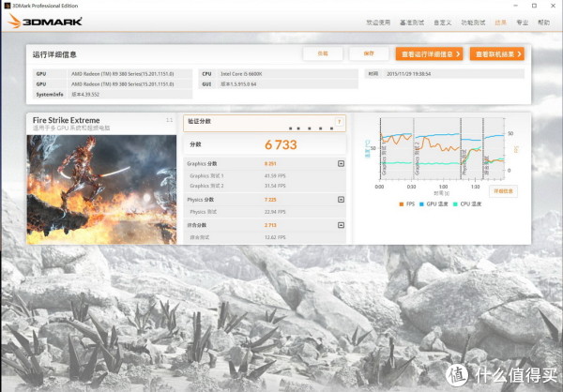
Task: Click the 运行详细信息 panel heading
Action: pyautogui.click(x=54, y=54)
